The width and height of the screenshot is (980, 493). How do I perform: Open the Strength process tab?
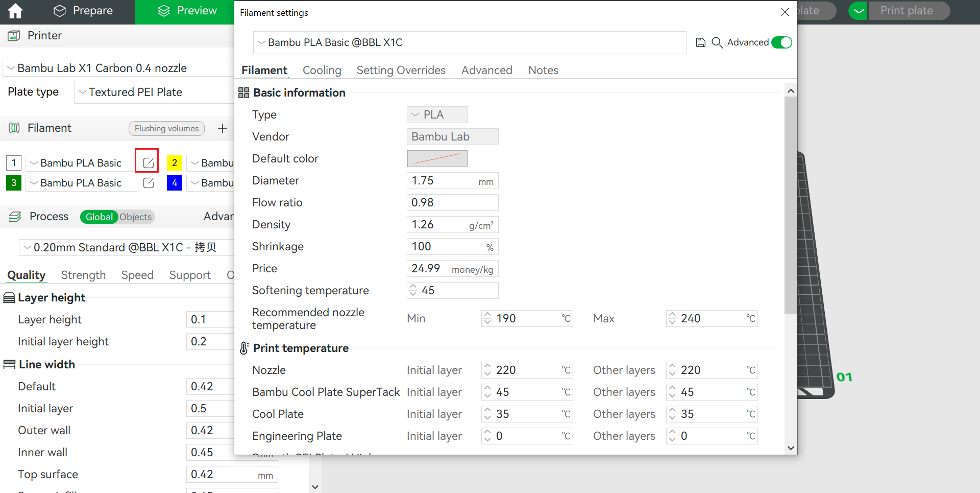(83, 275)
